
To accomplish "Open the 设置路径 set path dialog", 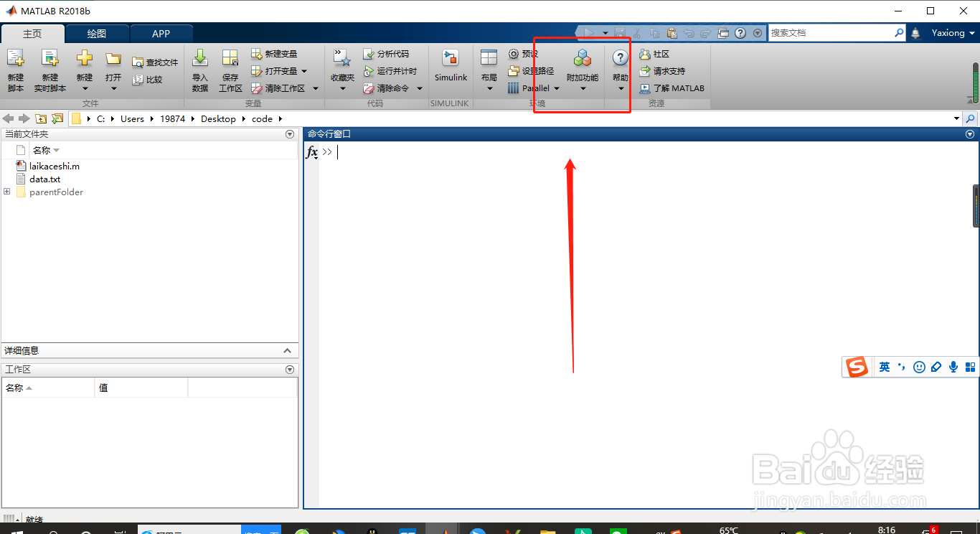I will coord(531,71).
